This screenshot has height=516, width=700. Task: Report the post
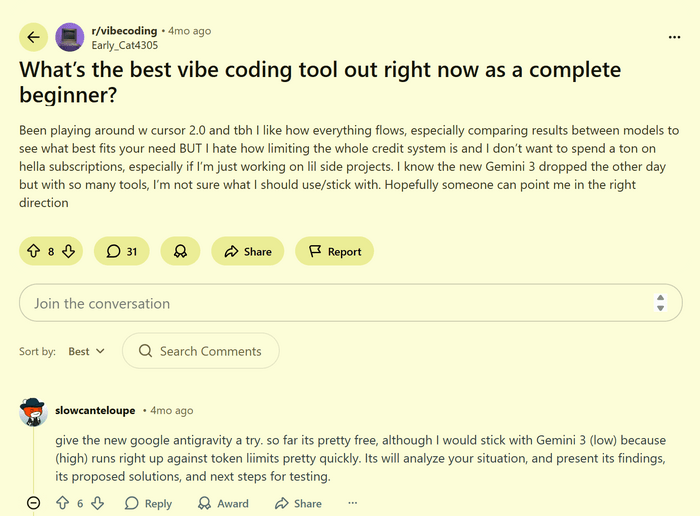334,252
